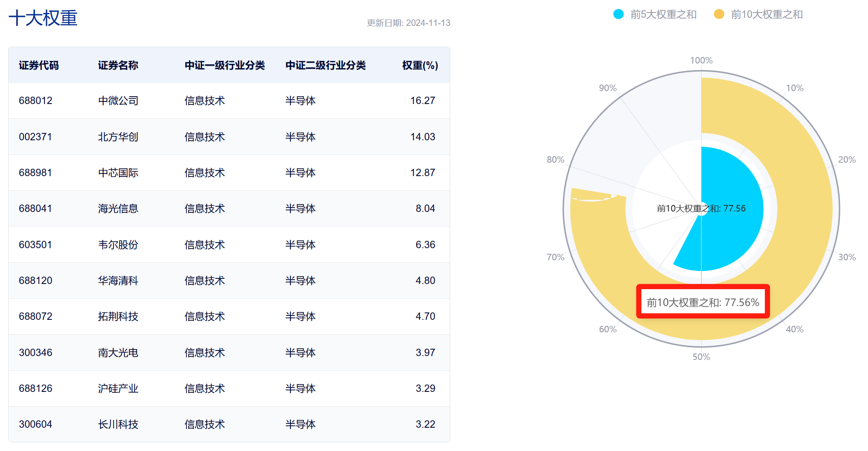Select security code 688012

click(35, 101)
